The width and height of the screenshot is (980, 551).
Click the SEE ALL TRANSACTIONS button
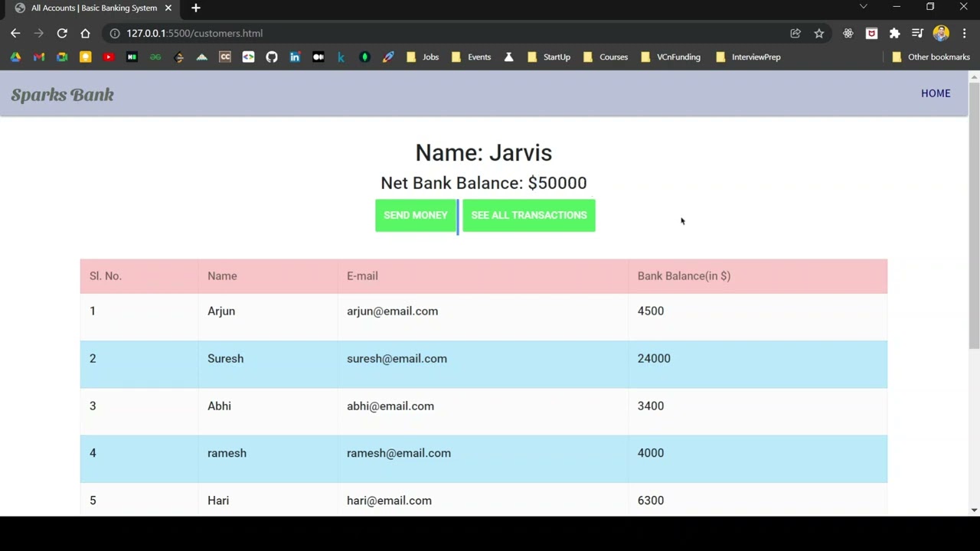[x=529, y=215]
